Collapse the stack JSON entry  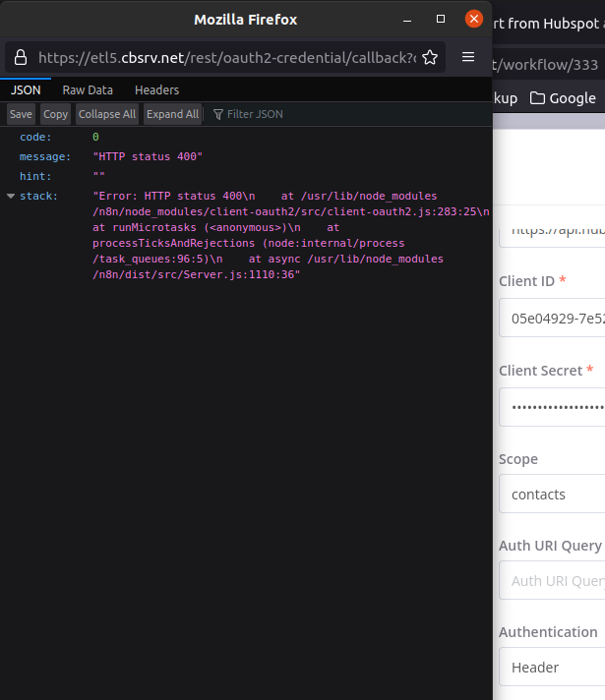11,197
